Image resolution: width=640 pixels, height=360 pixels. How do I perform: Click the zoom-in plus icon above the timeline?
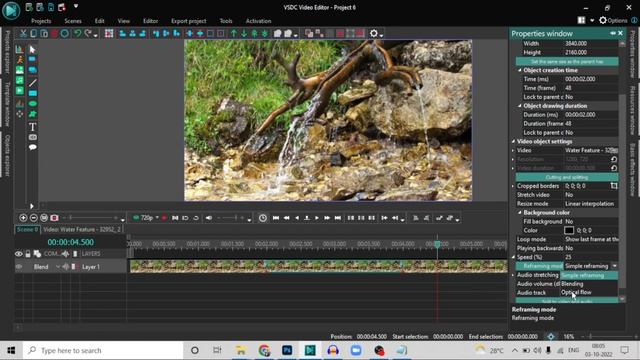coord(23,218)
